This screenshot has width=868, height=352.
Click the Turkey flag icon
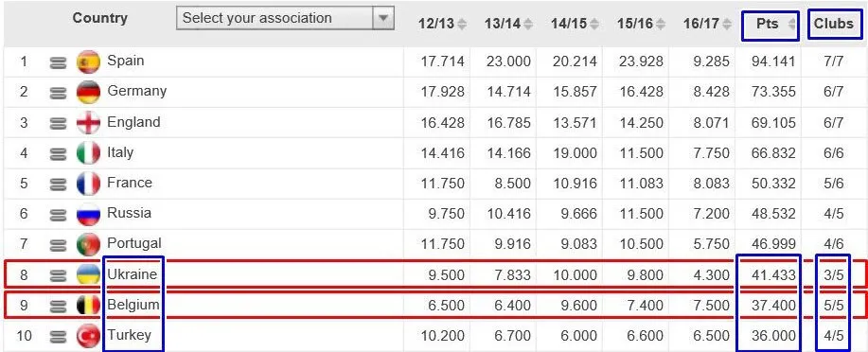click(x=89, y=335)
